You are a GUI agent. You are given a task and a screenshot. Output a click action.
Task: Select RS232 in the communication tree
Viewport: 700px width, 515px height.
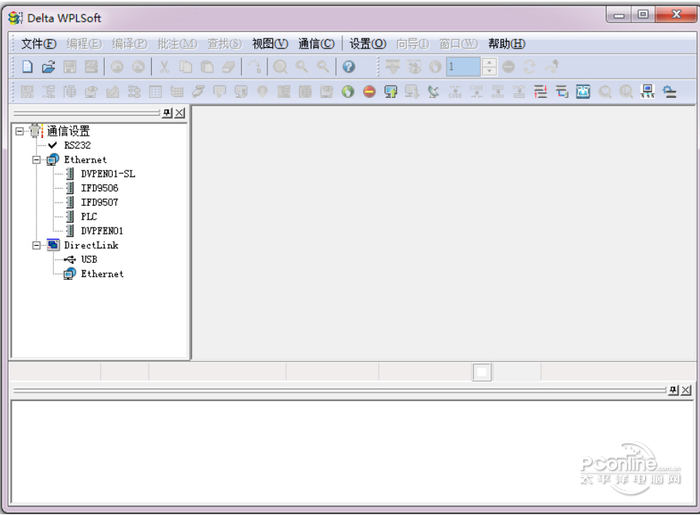77,145
